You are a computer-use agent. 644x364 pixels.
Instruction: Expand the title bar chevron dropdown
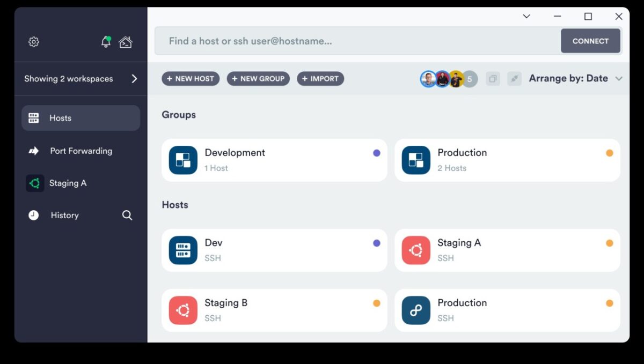pos(526,17)
